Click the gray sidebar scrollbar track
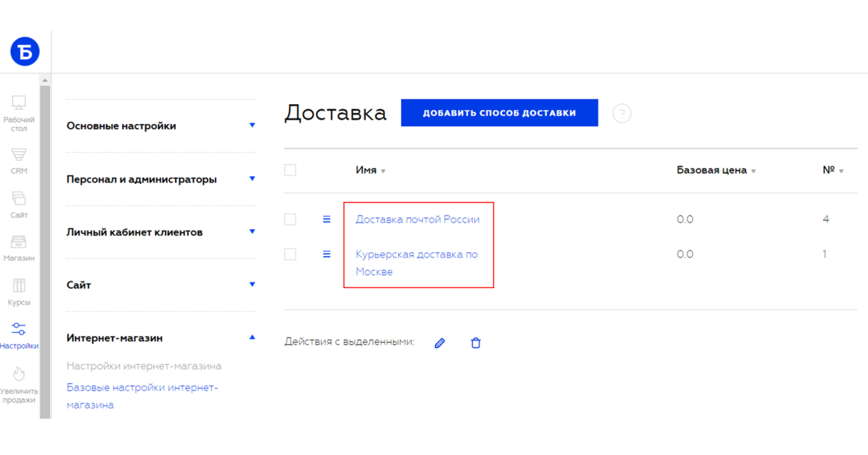This screenshot has height=455, width=868. pyautogui.click(x=45, y=252)
